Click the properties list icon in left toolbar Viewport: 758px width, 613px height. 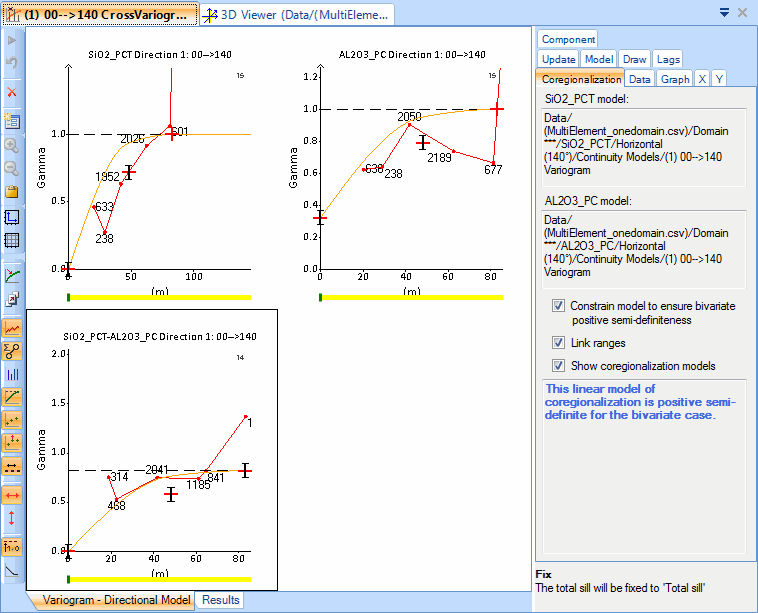12,121
